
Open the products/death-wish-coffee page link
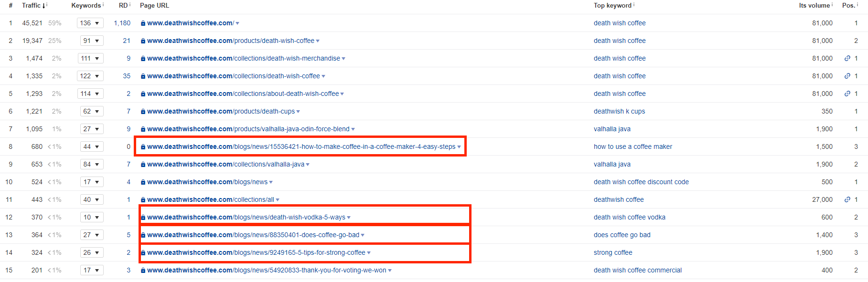[x=231, y=41]
